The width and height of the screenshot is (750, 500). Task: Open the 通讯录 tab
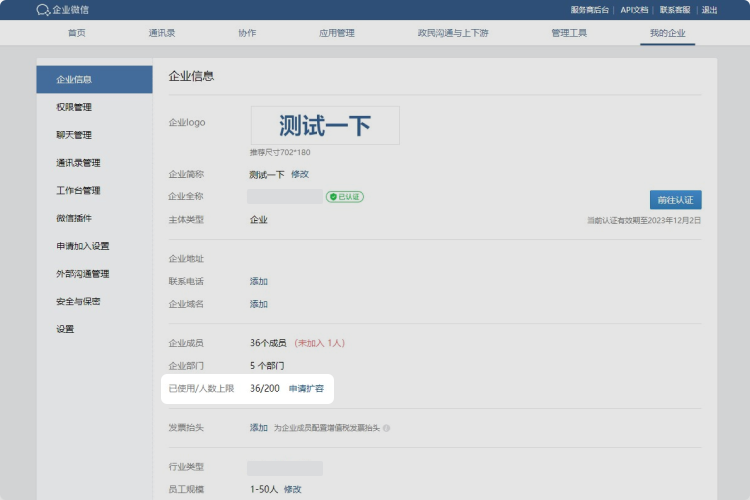pyautogui.click(x=162, y=33)
